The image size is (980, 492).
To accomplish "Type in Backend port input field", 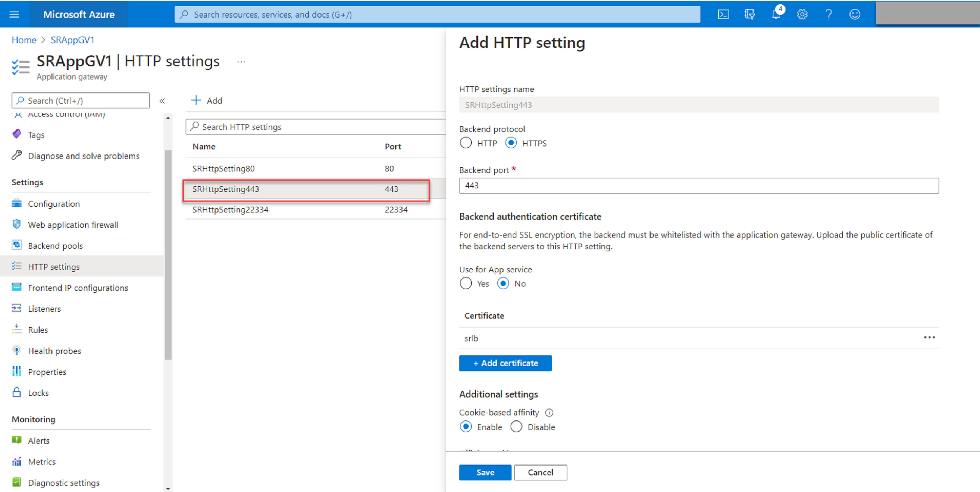I will point(698,185).
